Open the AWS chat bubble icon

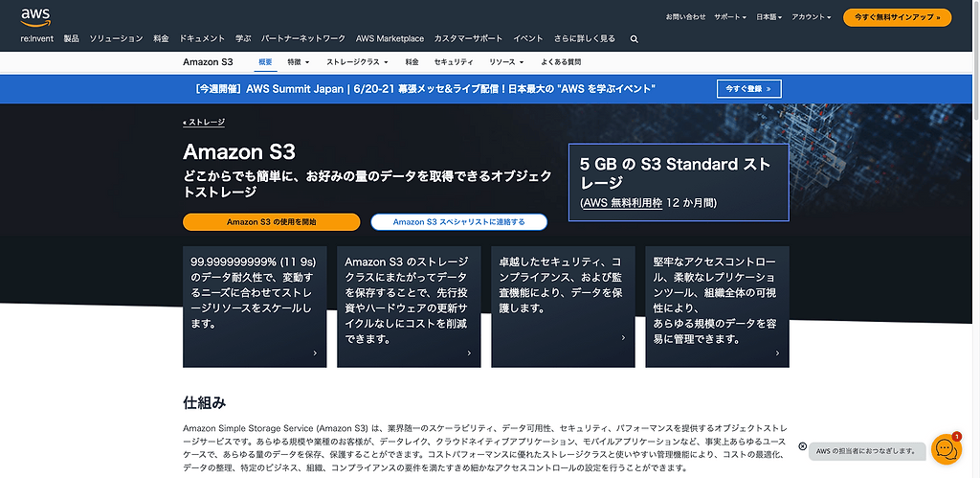tap(947, 448)
